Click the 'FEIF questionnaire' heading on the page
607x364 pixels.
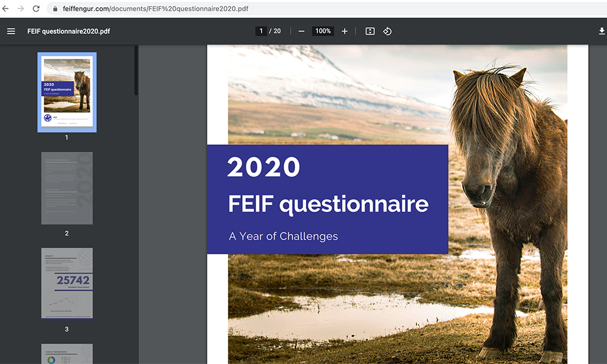coord(328,204)
